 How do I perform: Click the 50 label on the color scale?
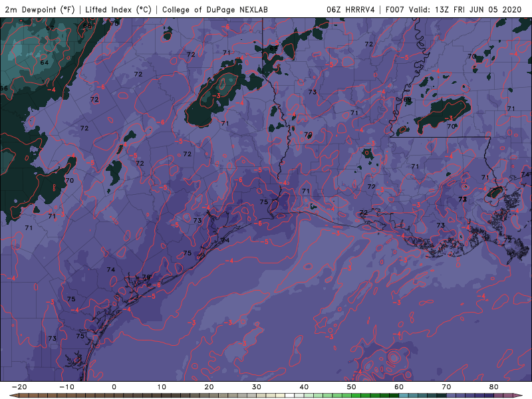352,387
